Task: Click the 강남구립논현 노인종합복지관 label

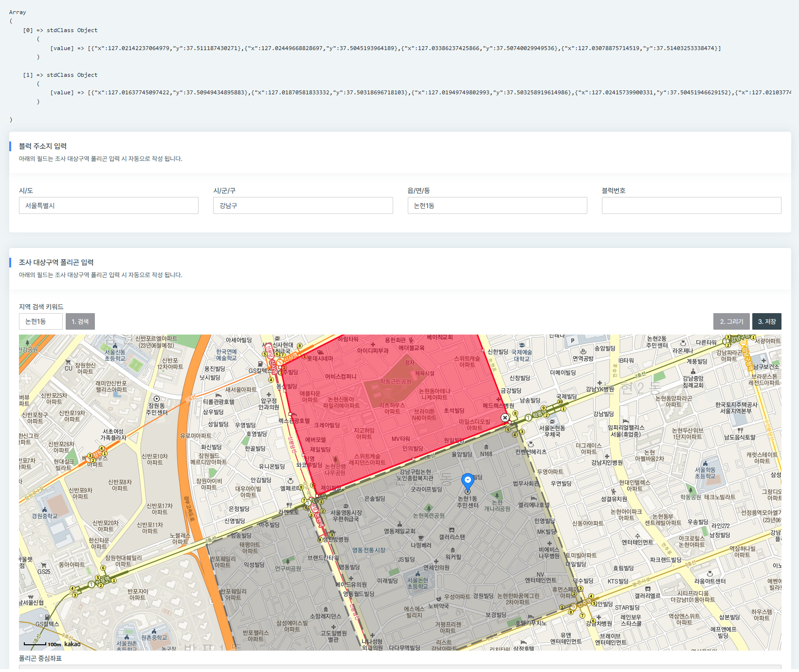Action: click(x=415, y=475)
